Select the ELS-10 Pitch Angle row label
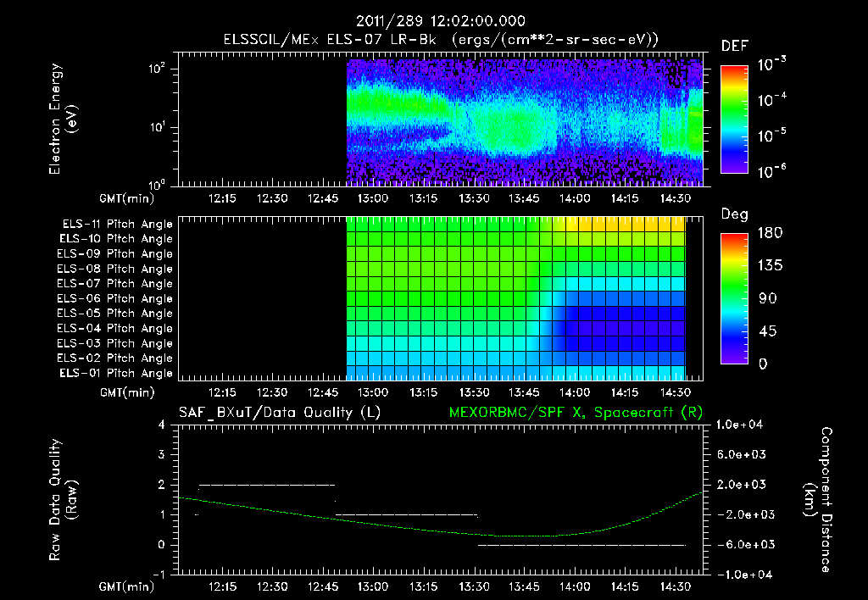 click(x=116, y=239)
